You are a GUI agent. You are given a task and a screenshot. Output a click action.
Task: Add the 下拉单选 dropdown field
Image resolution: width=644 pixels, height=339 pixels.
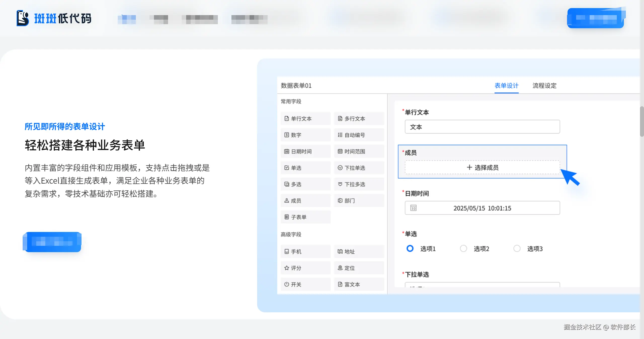359,168
